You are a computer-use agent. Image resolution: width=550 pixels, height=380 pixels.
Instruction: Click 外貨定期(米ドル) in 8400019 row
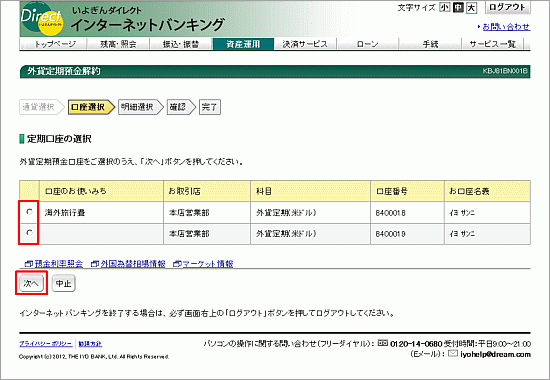click(286, 234)
